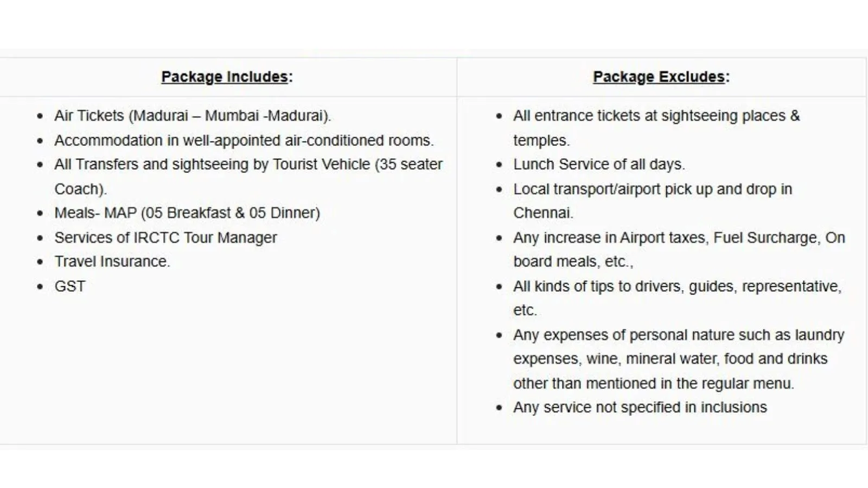Select the Services of IRCTC Tour Manager item
The image size is (868, 488).
(165, 237)
